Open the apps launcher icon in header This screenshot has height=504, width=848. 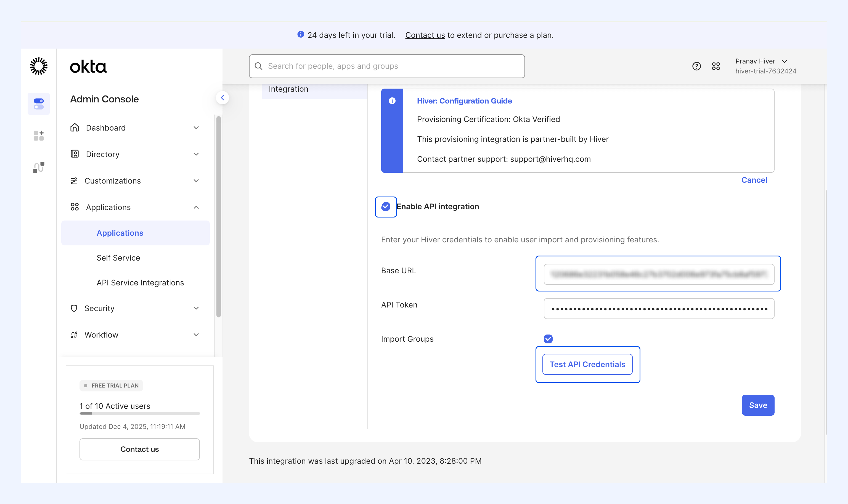tap(716, 66)
